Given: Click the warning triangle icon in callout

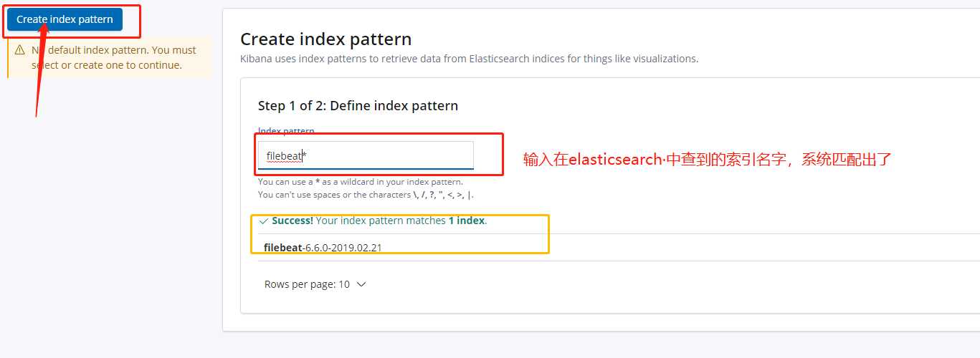Looking at the screenshot, I should point(19,50).
